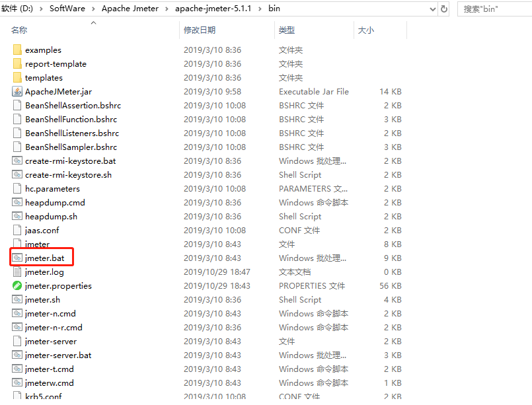Viewport: 532px width, 405px height.
Task: Click Executable Jar File type cell
Action: tap(314, 92)
